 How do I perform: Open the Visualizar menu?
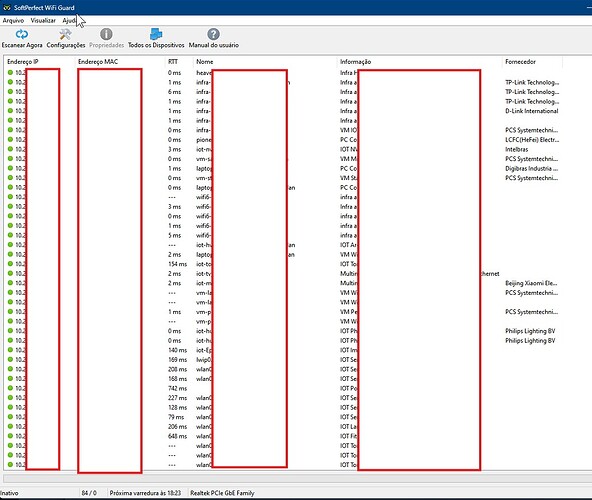click(x=43, y=21)
